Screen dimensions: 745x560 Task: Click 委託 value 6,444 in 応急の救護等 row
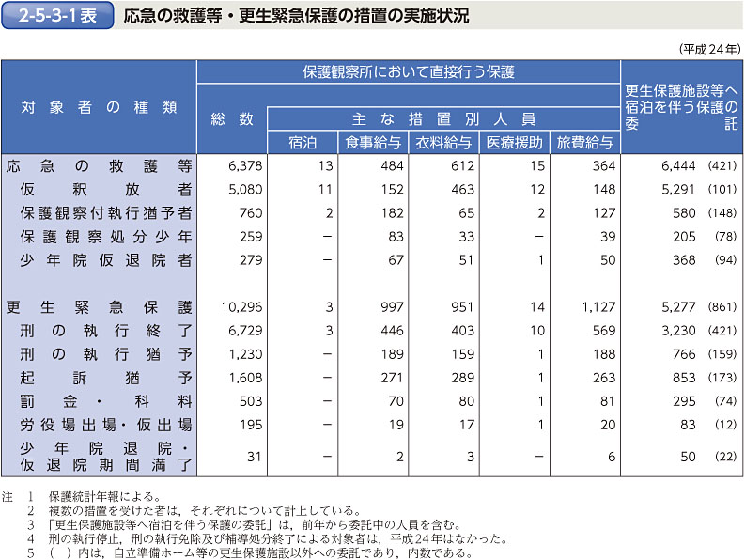point(678,166)
